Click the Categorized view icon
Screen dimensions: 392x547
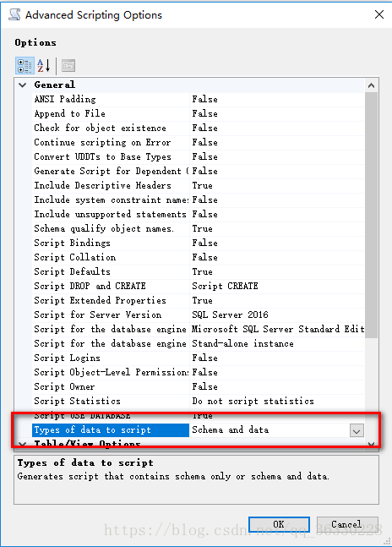pyautogui.click(x=24, y=66)
